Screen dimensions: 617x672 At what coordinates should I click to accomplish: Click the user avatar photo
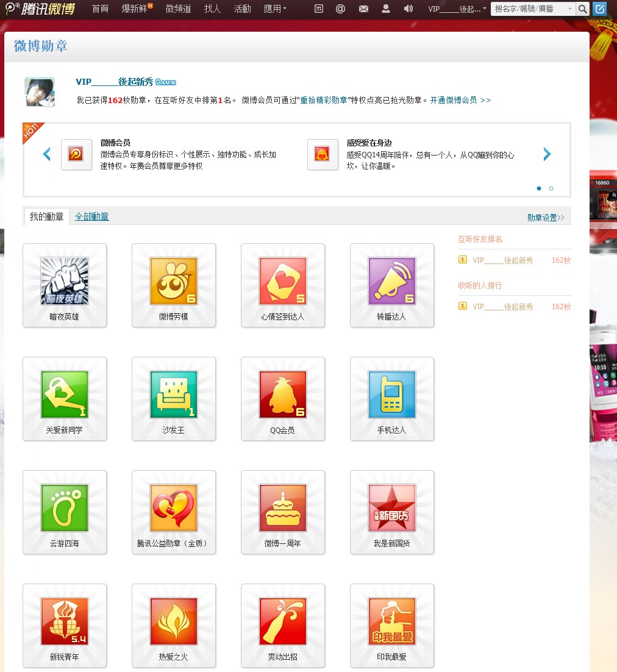coord(40,91)
